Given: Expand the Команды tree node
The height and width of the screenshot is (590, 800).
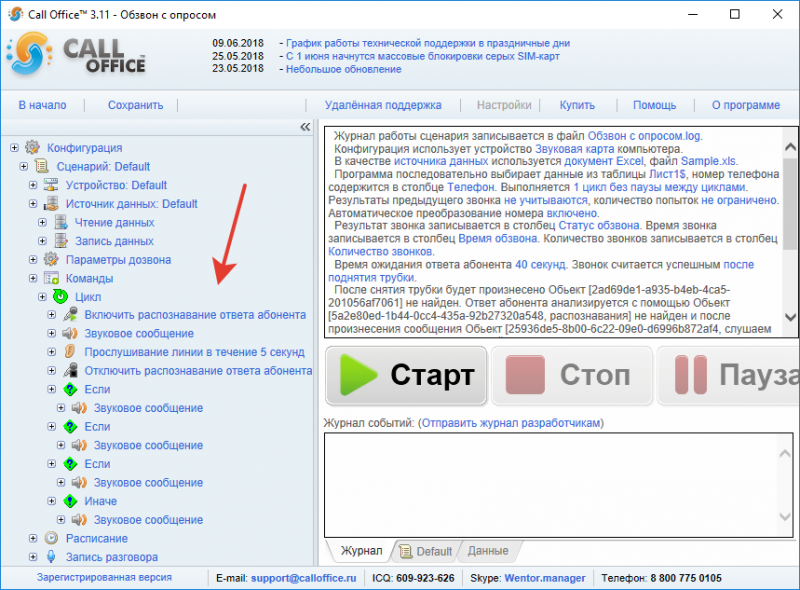Looking at the screenshot, I should (33, 278).
